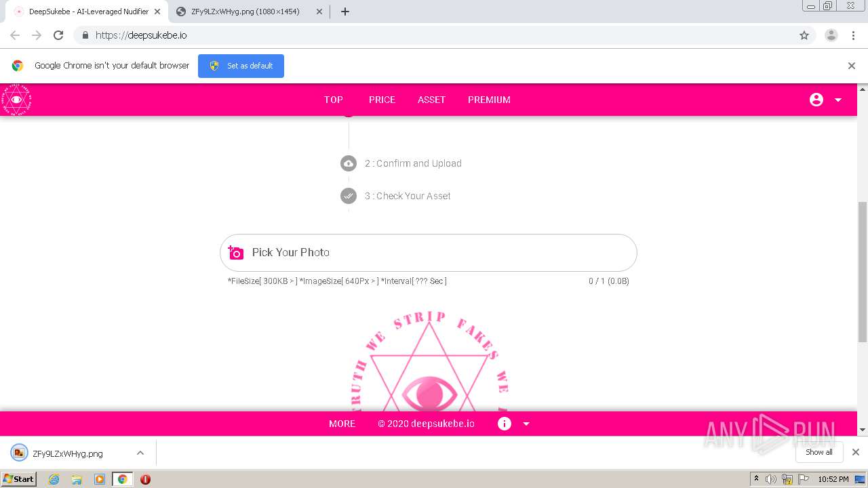Image resolution: width=868 pixels, height=488 pixels.
Task: Open the Windows Start menu
Action: tap(19, 479)
